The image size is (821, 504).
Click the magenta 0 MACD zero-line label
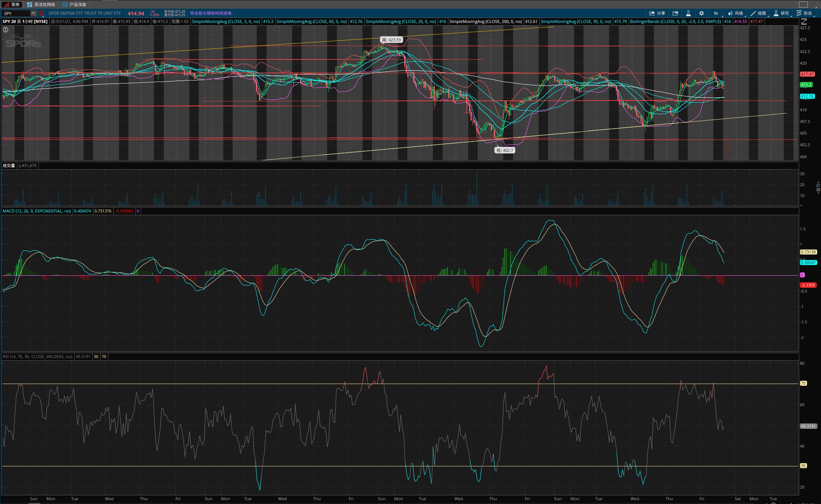coord(802,275)
